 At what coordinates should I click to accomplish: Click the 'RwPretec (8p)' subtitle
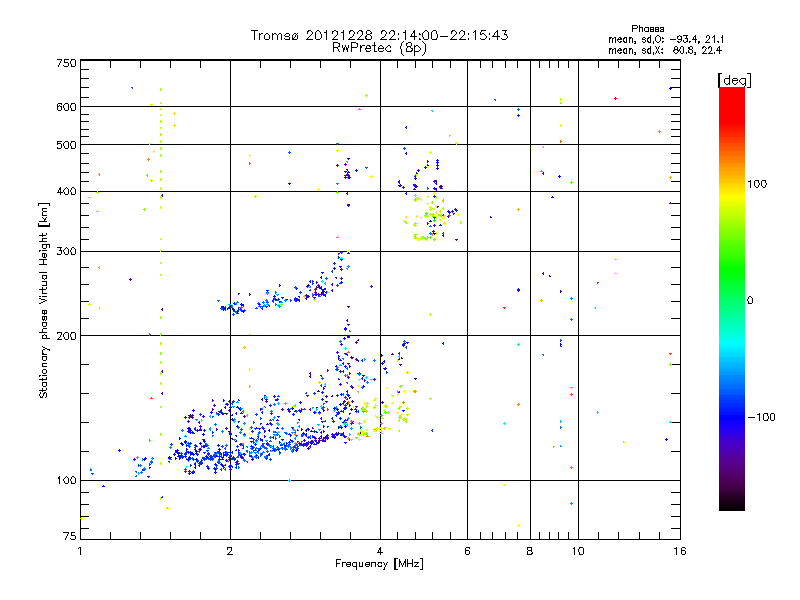coord(379,48)
